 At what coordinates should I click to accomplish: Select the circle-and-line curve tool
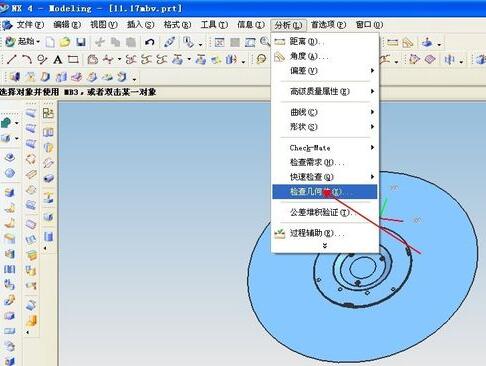point(42,60)
